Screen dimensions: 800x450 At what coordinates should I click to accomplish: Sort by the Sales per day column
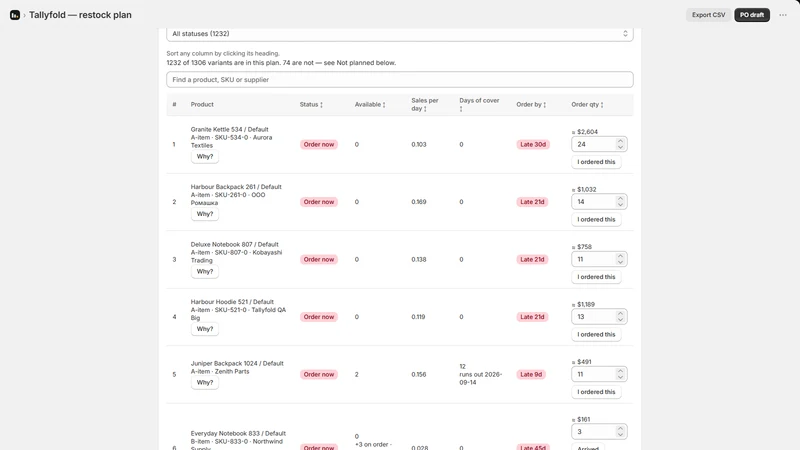(x=424, y=105)
